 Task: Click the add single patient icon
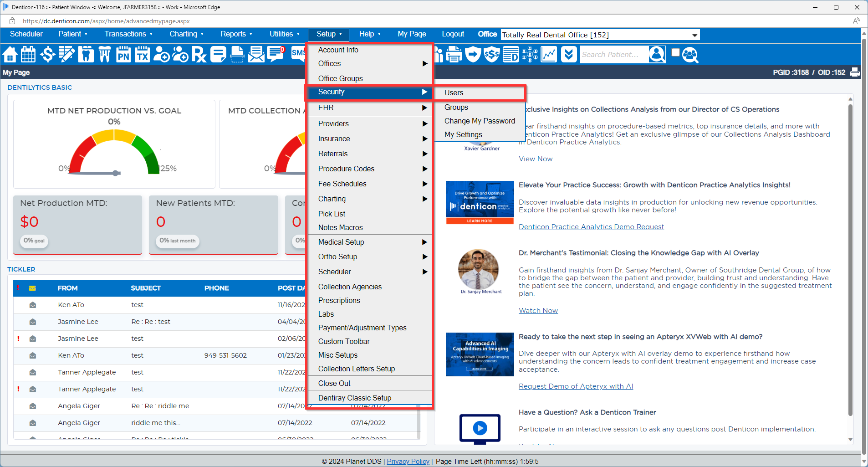[x=161, y=55]
